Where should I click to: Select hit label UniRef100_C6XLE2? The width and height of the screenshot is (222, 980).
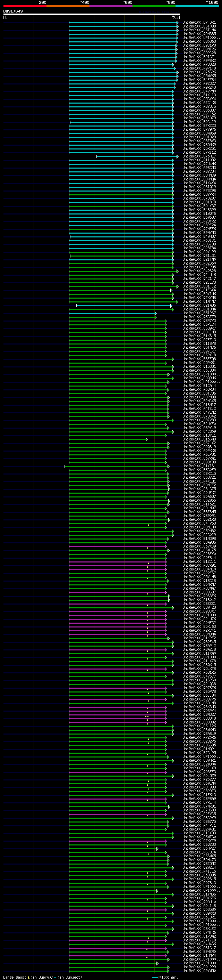(199, 929)
